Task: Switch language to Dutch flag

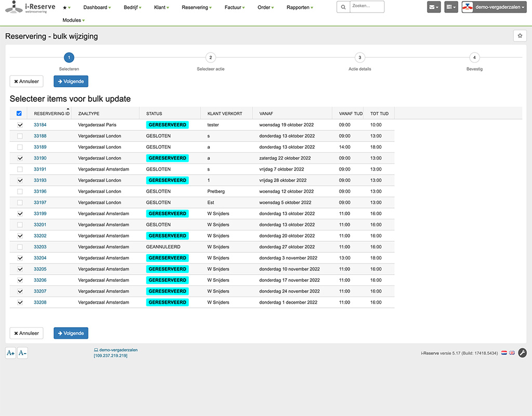Action: click(504, 353)
